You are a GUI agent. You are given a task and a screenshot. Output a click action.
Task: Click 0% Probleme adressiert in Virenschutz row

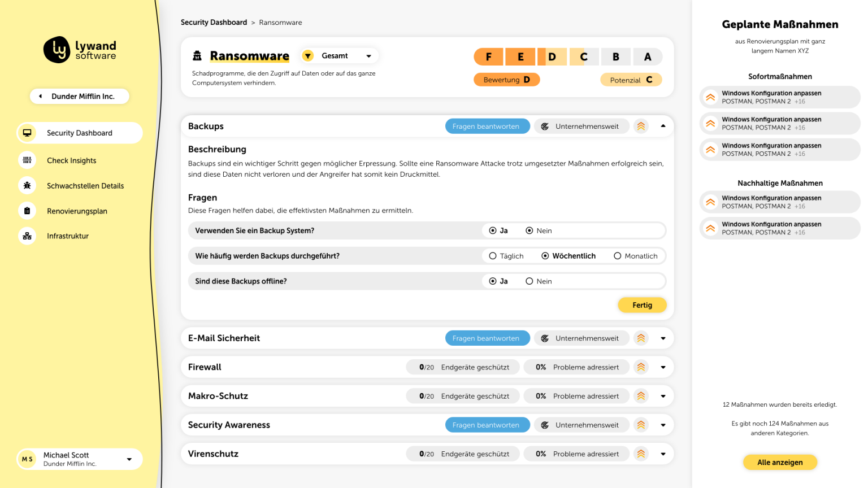576,454
